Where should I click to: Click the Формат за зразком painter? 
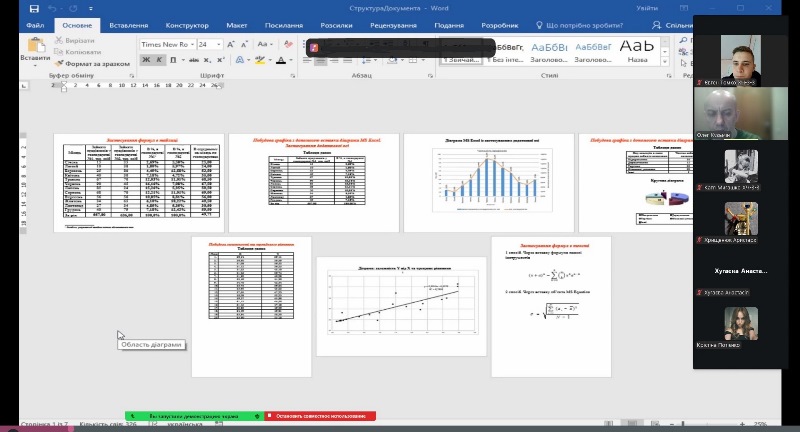tap(92, 64)
